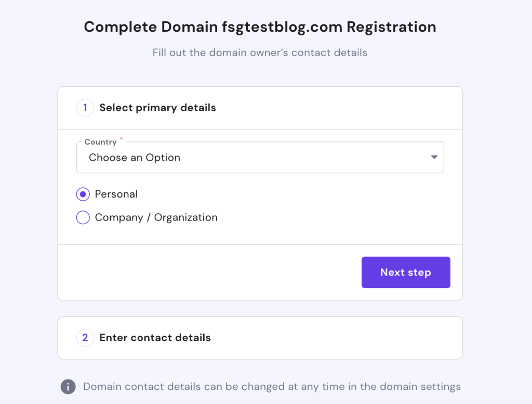Click the step 1 number circle
Image resolution: width=532 pixels, height=404 pixels.
point(85,108)
